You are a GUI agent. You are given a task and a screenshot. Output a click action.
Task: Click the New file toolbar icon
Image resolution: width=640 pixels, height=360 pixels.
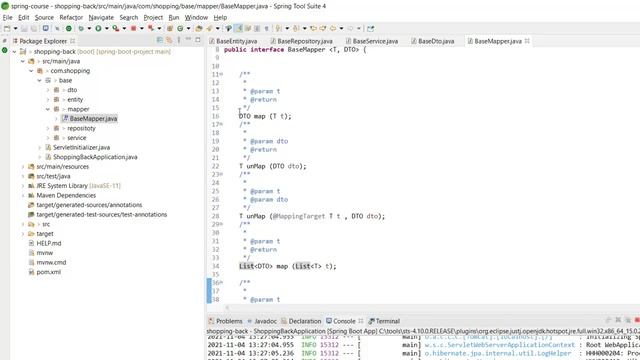7,29
